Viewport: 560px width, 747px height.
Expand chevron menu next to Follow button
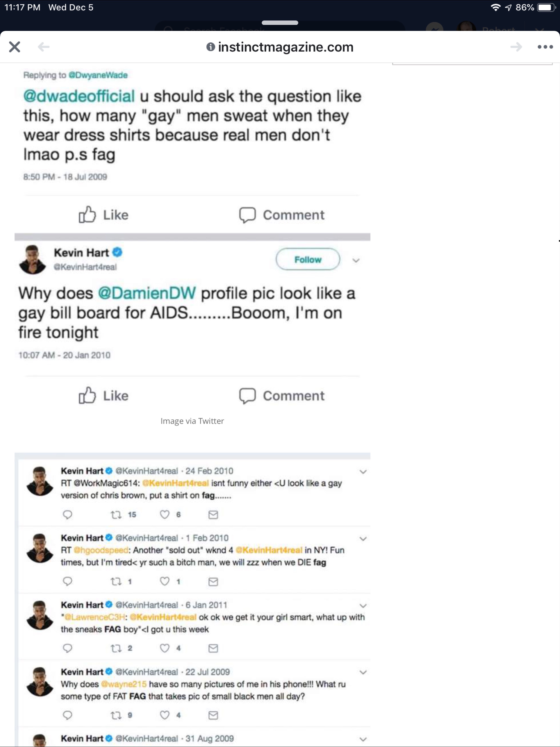356,260
